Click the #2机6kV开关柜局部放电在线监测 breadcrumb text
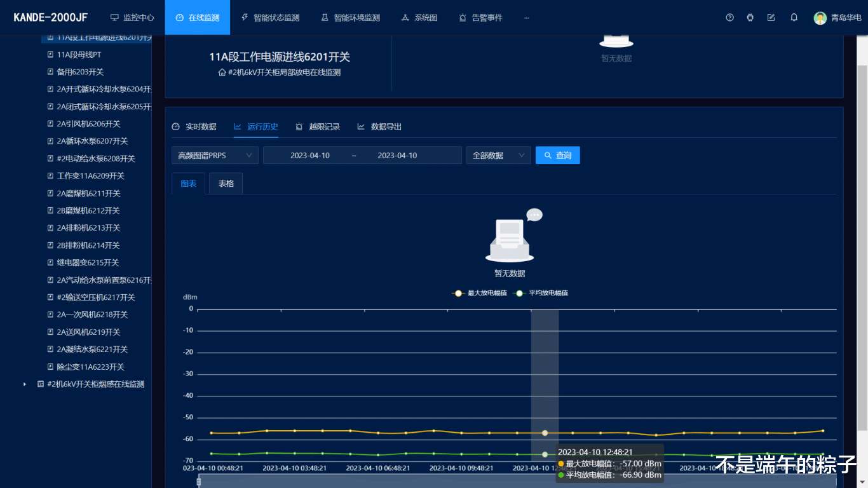868x488 pixels. (285, 72)
